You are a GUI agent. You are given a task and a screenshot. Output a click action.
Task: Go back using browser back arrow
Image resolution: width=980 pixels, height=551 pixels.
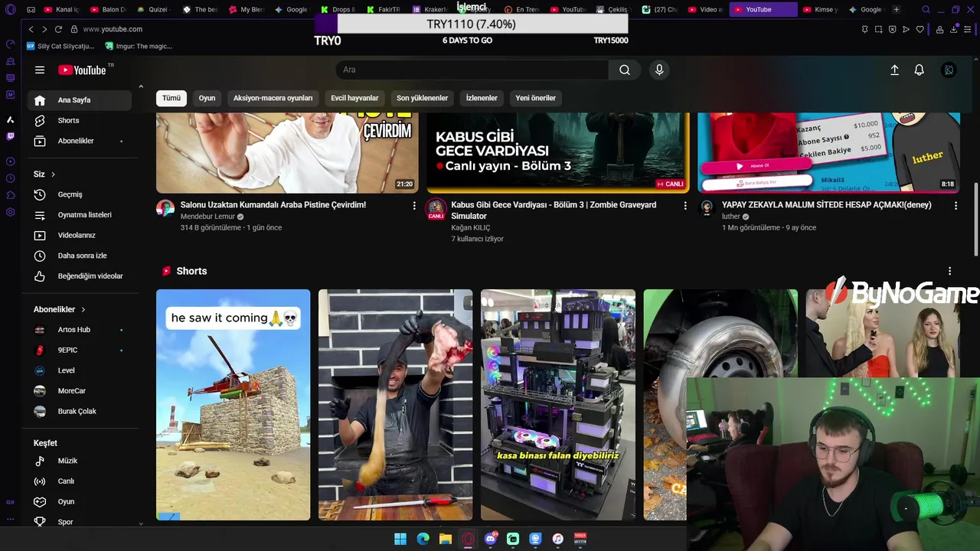[x=31, y=29]
